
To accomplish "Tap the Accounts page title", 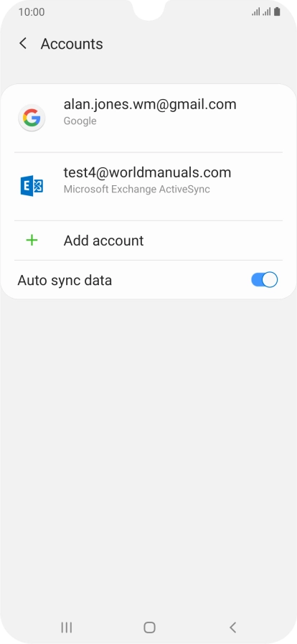I will click(72, 44).
